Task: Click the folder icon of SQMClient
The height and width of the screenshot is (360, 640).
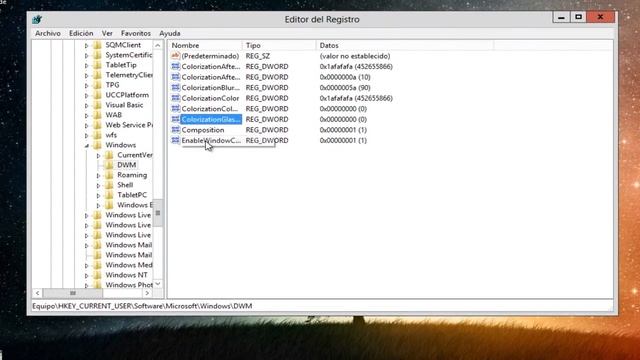Action: (98, 45)
